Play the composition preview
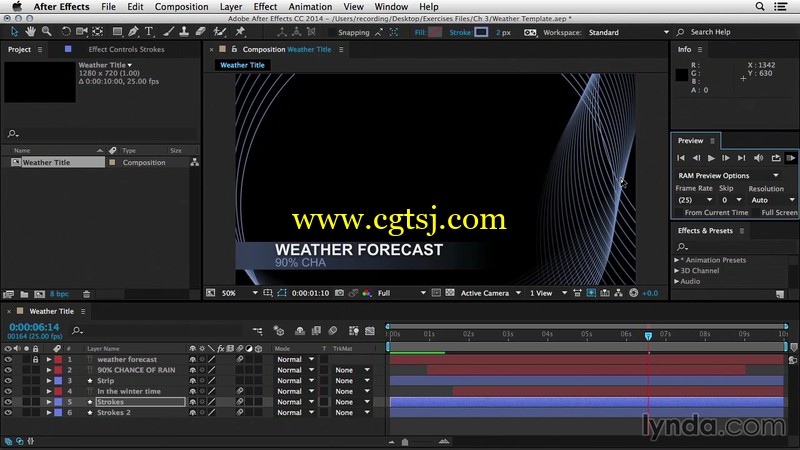This screenshot has width=800, height=450. (711, 158)
